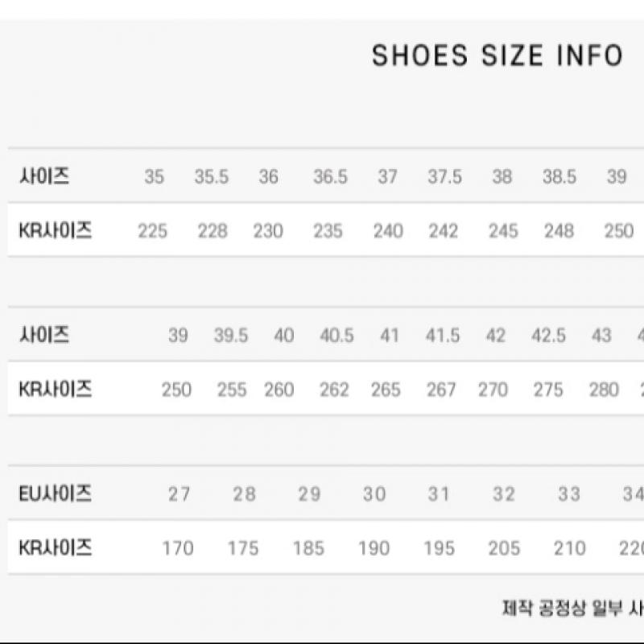Click KR size 185 for kids
Screen dimensions: 644x644
(x=308, y=548)
